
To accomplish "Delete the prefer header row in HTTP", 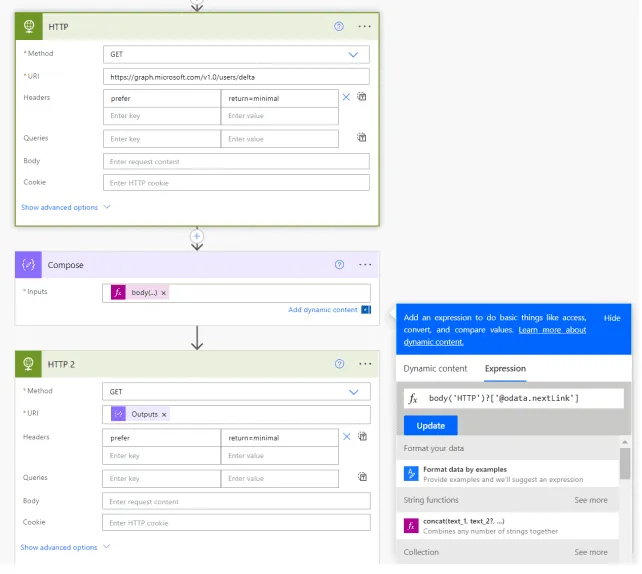I will (x=347, y=97).
